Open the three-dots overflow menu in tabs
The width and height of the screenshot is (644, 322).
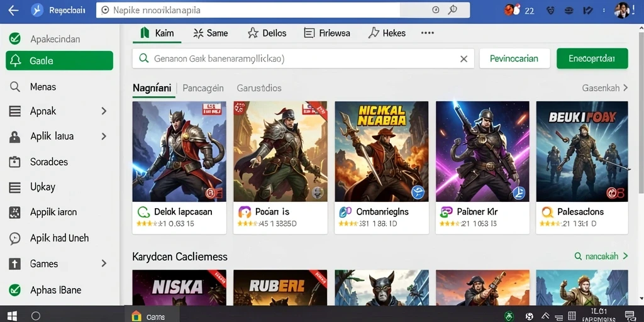[428, 33]
